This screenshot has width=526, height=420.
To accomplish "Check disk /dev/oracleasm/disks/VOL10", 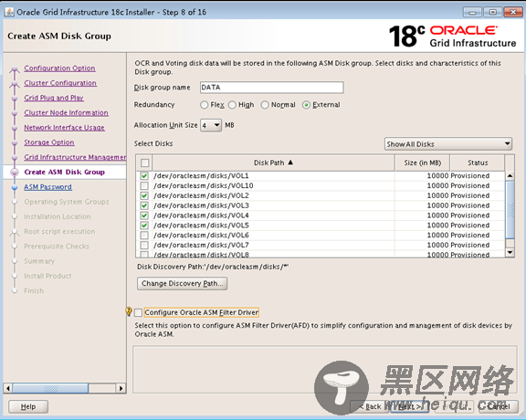I will coord(144,185).
